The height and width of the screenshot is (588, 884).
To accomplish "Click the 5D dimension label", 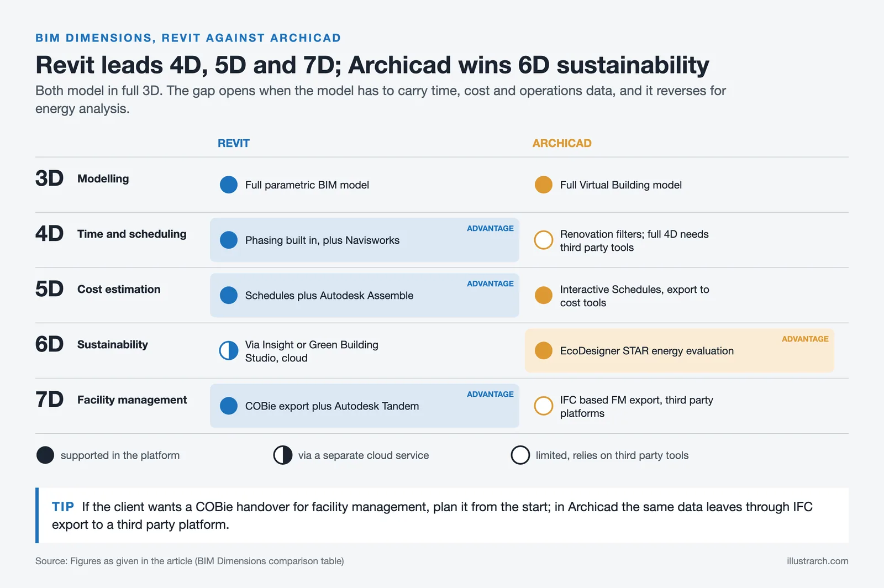I will tap(50, 289).
